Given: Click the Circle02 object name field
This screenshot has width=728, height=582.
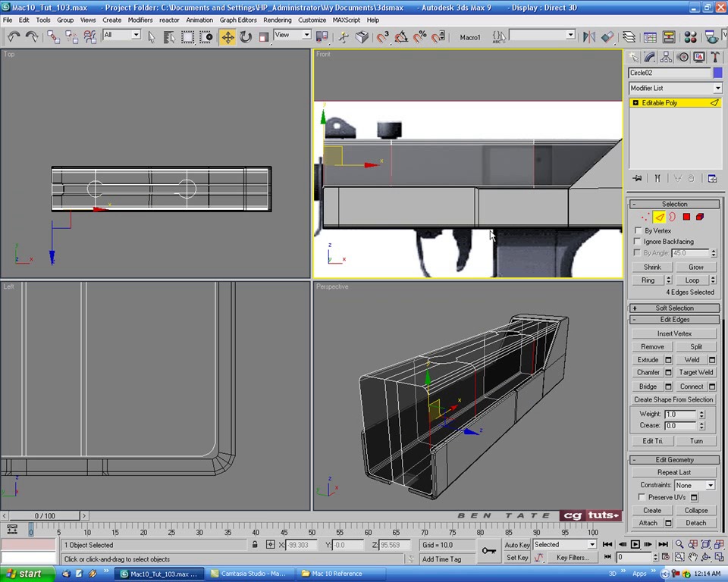Looking at the screenshot, I should click(670, 73).
